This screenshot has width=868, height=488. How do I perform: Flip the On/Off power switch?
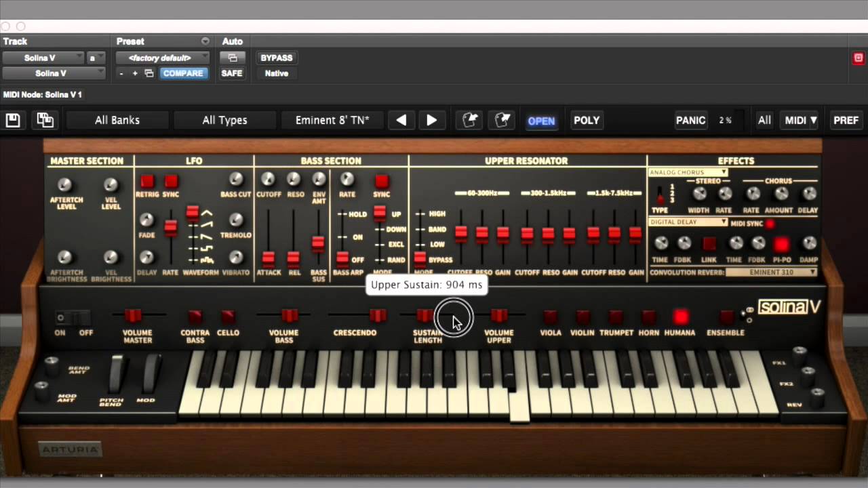(x=73, y=318)
